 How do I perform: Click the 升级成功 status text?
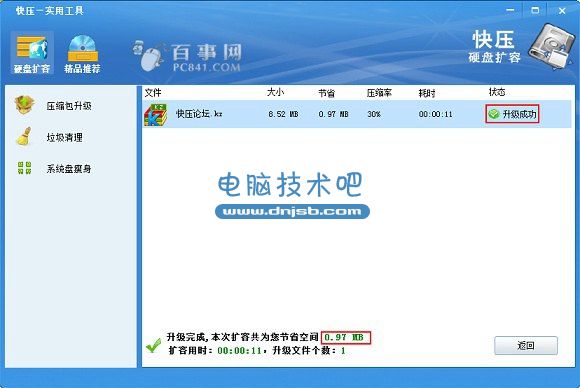(519, 114)
